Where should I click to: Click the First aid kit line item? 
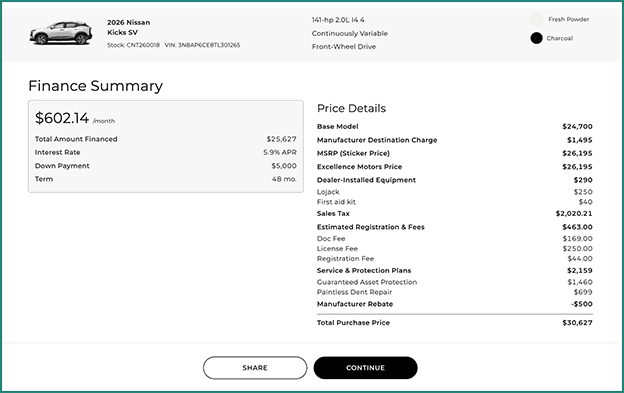336,202
